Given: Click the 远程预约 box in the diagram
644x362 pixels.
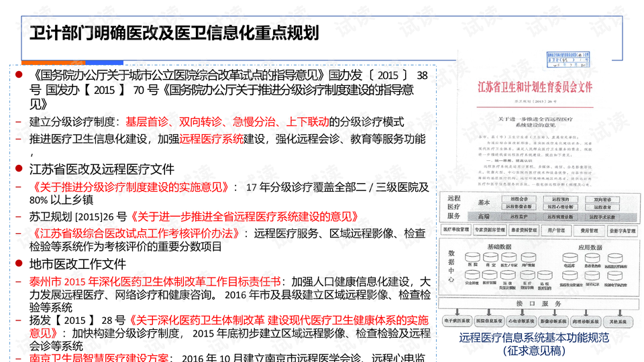Looking at the screenshot, I should click(561, 199).
